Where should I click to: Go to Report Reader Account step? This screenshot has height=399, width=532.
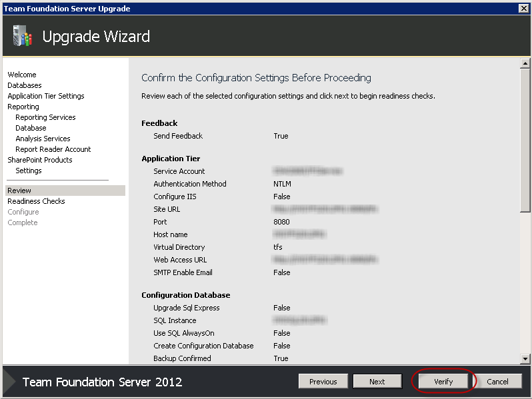pyautogui.click(x=53, y=149)
